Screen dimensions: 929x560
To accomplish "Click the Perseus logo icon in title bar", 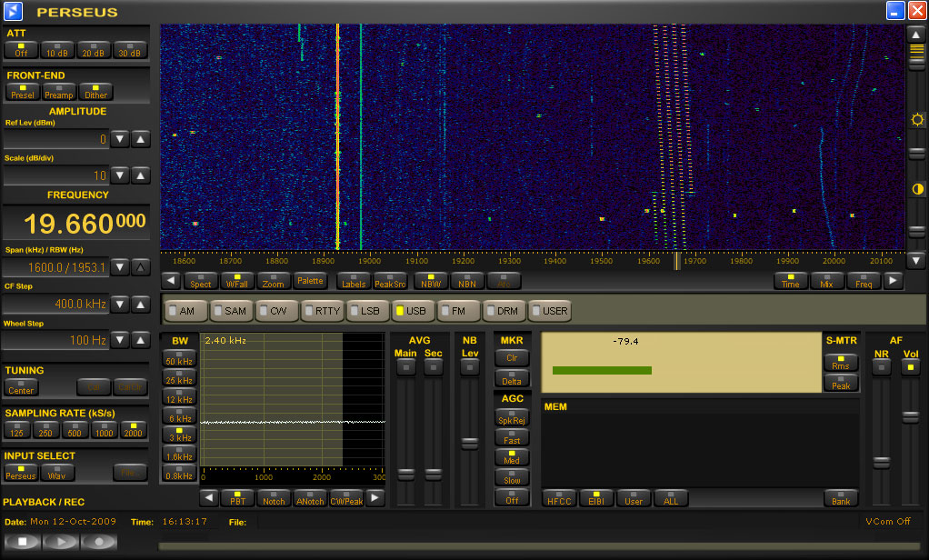I will [x=13, y=11].
